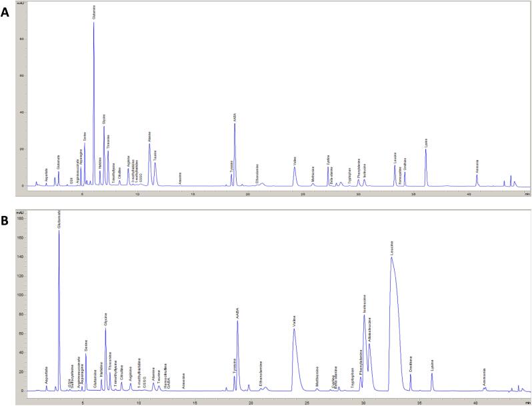The width and height of the screenshot is (532, 406).
Task: Click the Glycine peak label in panel A
Action: [x=104, y=119]
